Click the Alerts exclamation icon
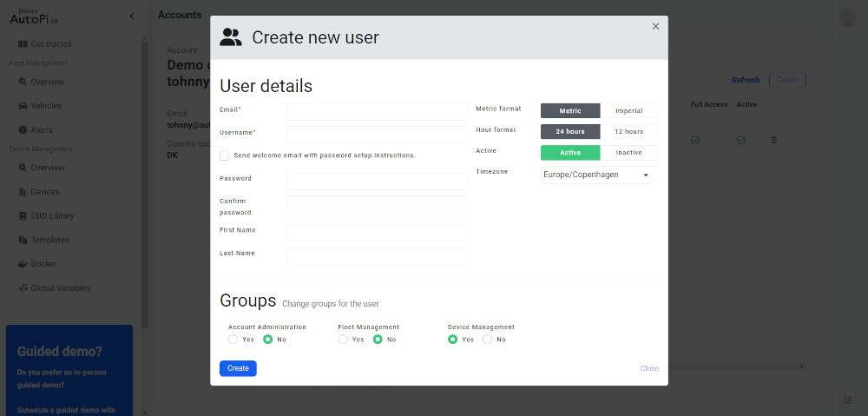 click(23, 129)
